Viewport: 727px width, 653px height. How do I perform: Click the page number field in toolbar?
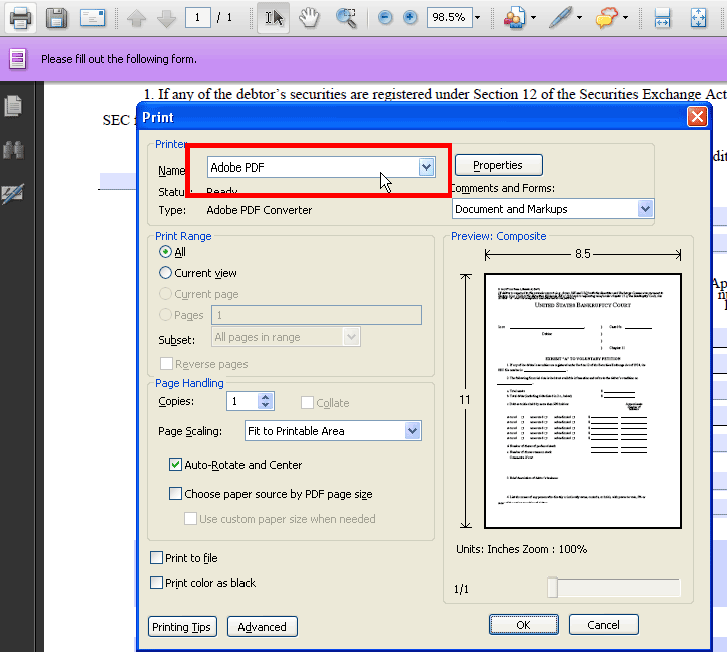[x=198, y=18]
